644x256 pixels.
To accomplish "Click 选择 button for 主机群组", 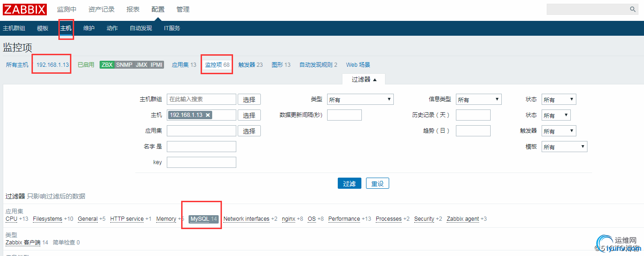I will (249, 99).
